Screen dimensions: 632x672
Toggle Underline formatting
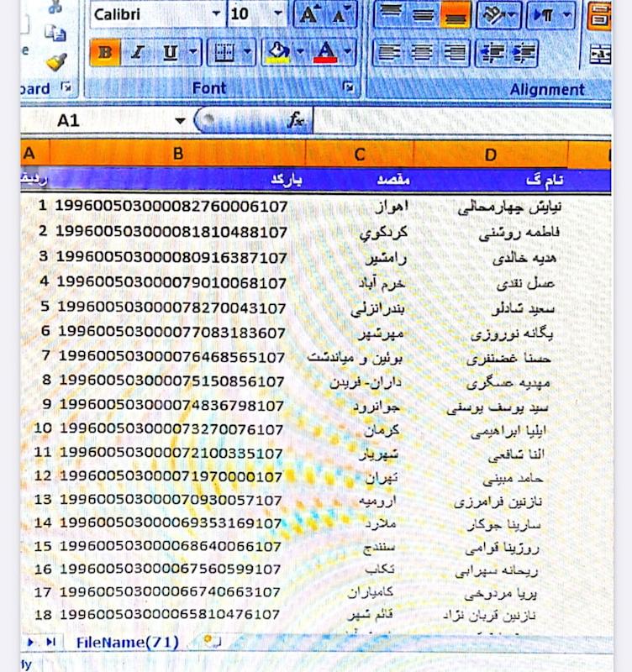click(171, 52)
